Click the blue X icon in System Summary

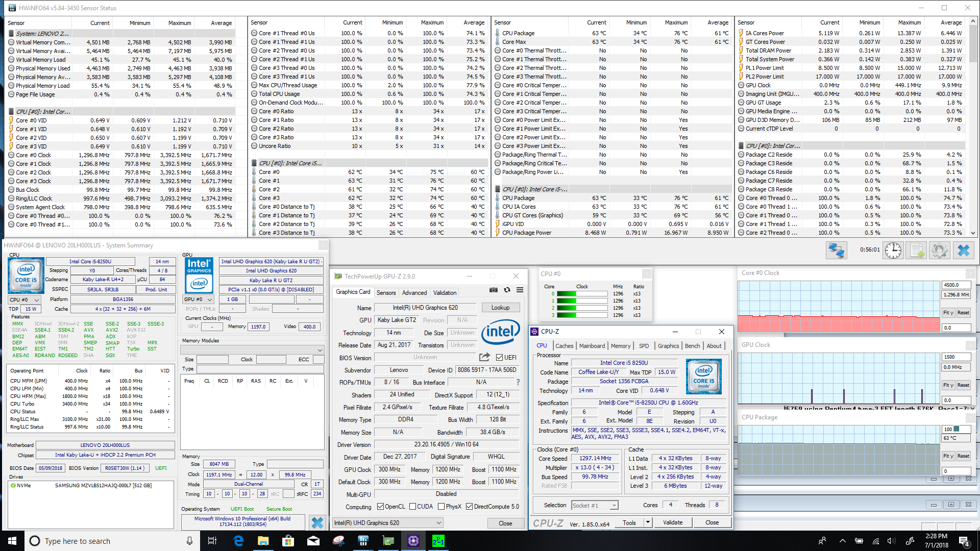(x=317, y=522)
